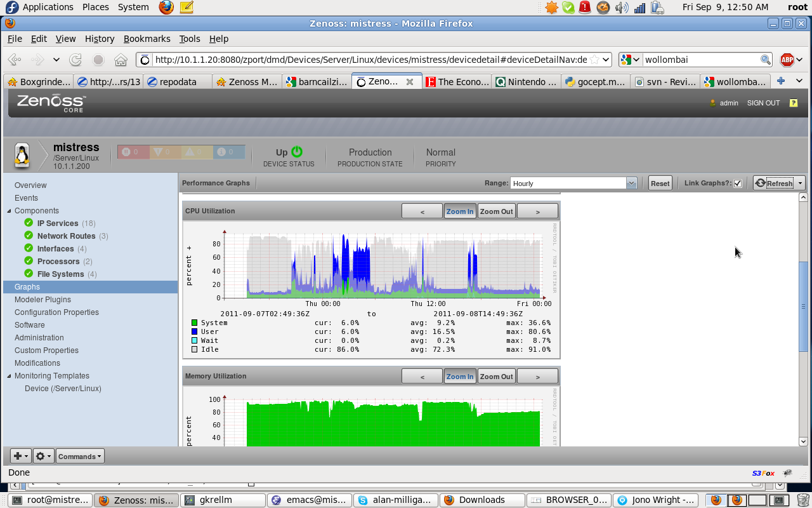Image resolution: width=812 pixels, height=508 pixels.
Task: Click the Zenoss help question-mark icon
Action: (x=793, y=103)
